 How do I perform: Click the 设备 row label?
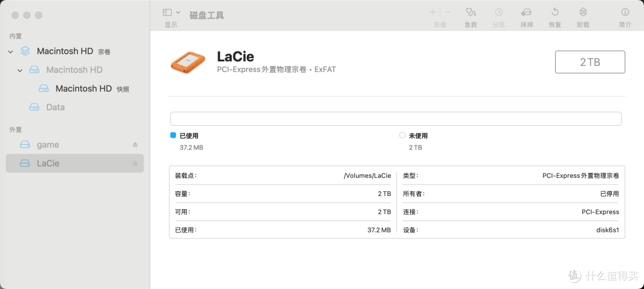point(411,230)
